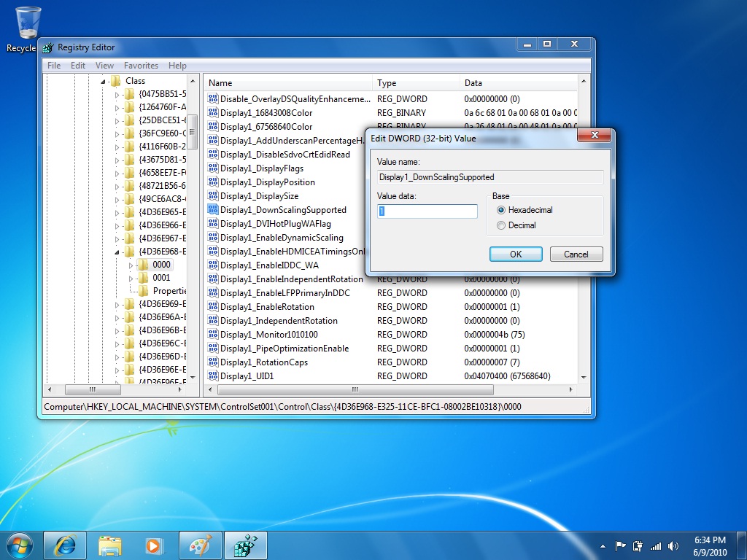Image resolution: width=747 pixels, height=560 pixels.
Task: Open the File menu
Action: (54, 66)
